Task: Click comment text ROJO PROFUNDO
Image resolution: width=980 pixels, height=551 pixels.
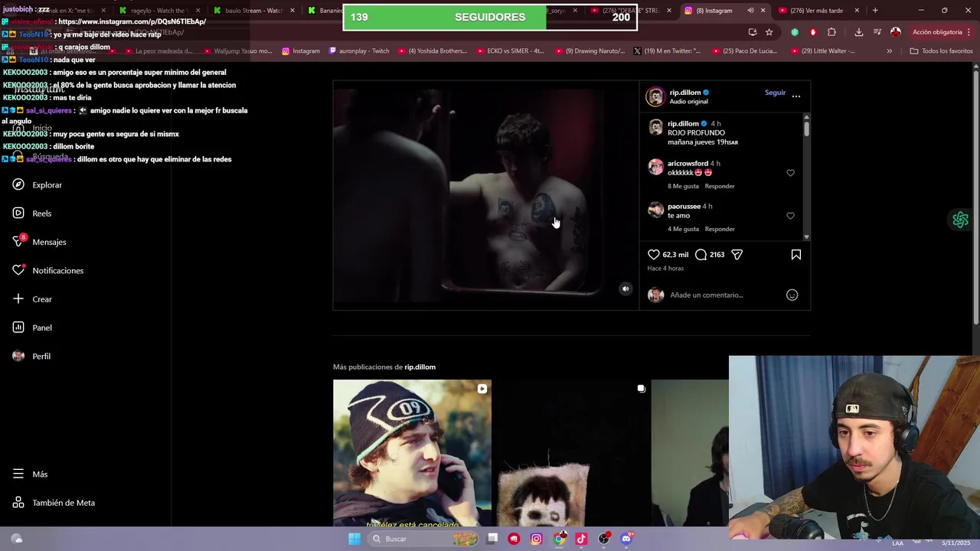Action: click(x=696, y=133)
